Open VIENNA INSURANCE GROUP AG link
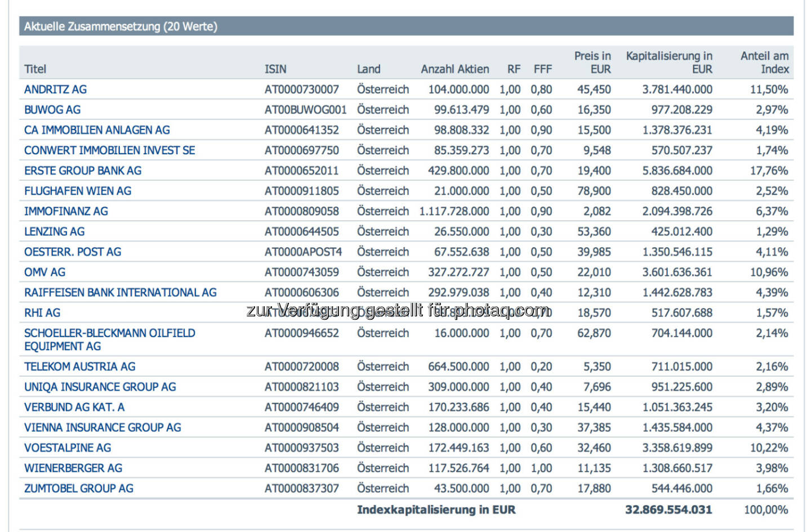The image size is (811, 532). [x=103, y=427]
